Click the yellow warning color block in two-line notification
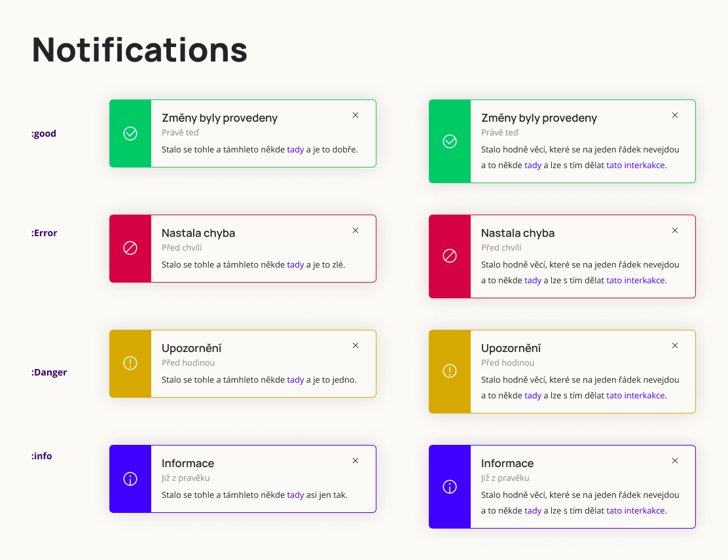This screenshot has width=728, height=560. point(450,393)
